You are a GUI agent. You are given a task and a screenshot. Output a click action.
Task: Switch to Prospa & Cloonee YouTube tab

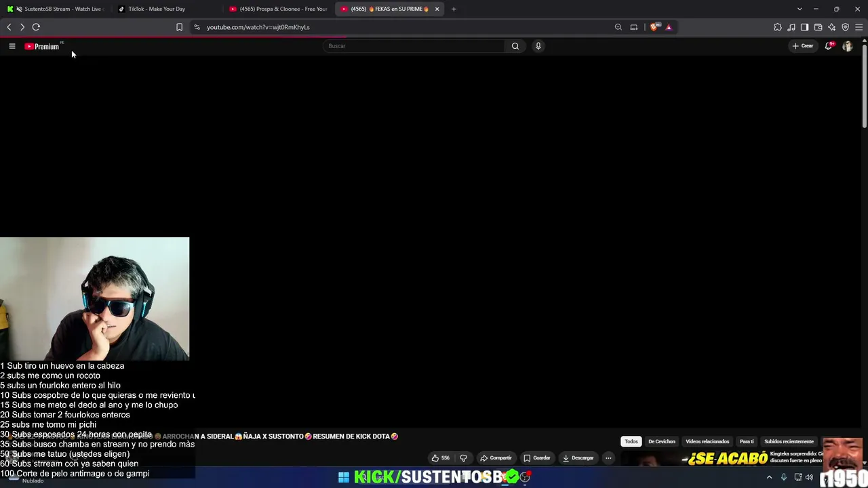(x=278, y=9)
